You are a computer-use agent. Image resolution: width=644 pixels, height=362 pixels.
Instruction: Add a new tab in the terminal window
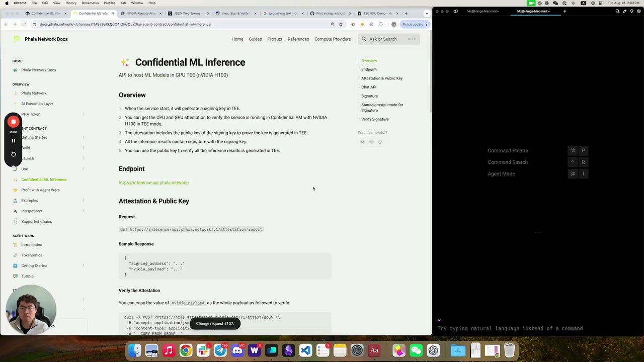point(565,11)
